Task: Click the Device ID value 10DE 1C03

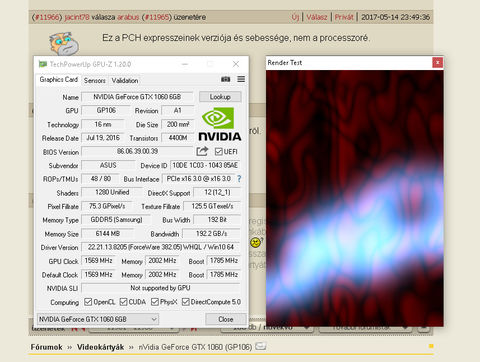Action: click(x=205, y=165)
